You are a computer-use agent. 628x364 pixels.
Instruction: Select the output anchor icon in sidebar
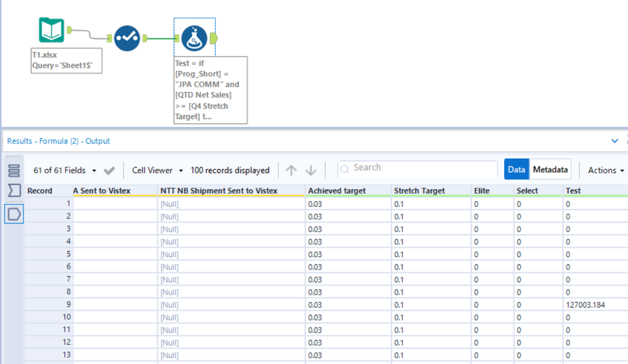click(x=14, y=214)
